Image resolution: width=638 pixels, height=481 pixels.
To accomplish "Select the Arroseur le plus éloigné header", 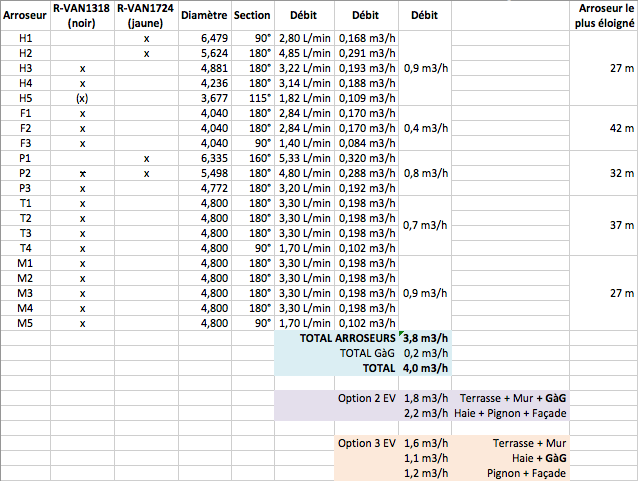I will (x=604, y=16).
